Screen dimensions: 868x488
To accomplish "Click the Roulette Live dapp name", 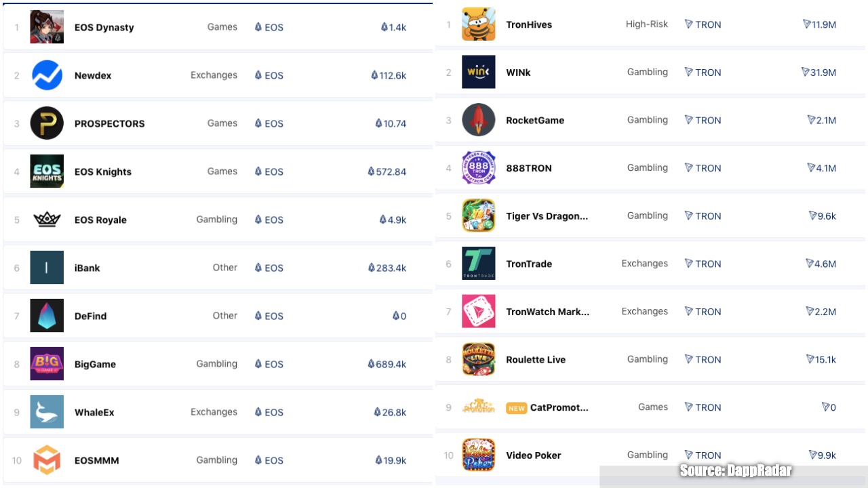I will coord(535,359).
